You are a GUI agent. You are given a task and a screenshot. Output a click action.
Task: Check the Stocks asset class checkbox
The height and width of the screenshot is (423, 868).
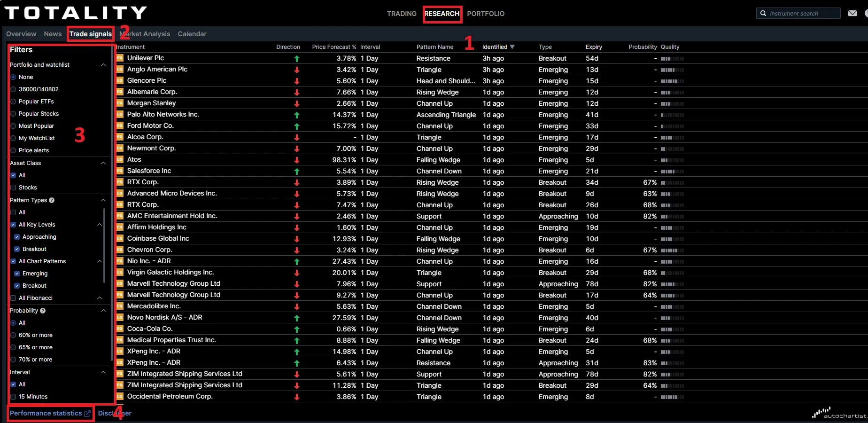pyautogui.click(x=13, y=188)
